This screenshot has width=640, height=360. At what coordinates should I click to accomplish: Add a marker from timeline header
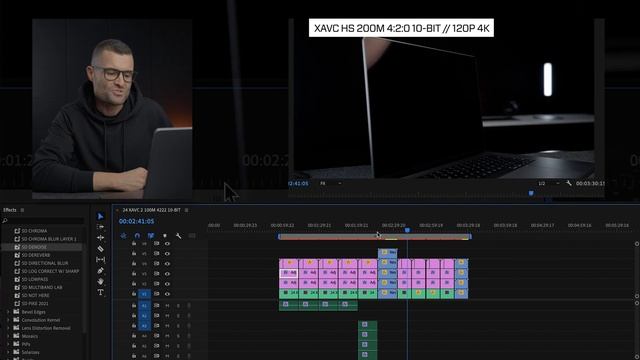click(x=165, y=236)
